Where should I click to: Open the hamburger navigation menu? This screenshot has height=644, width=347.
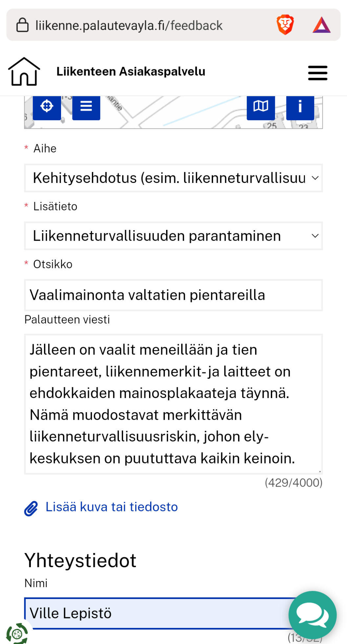317,73
